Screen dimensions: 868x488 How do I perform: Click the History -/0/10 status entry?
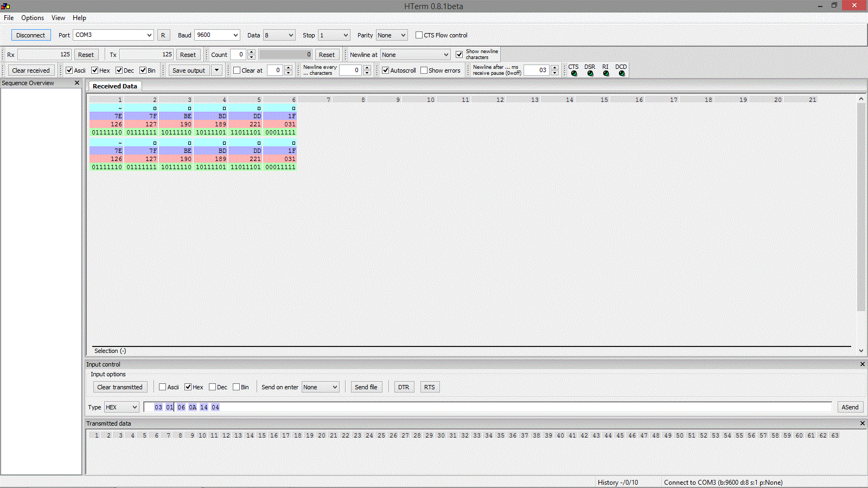click(x=618, y=483)
